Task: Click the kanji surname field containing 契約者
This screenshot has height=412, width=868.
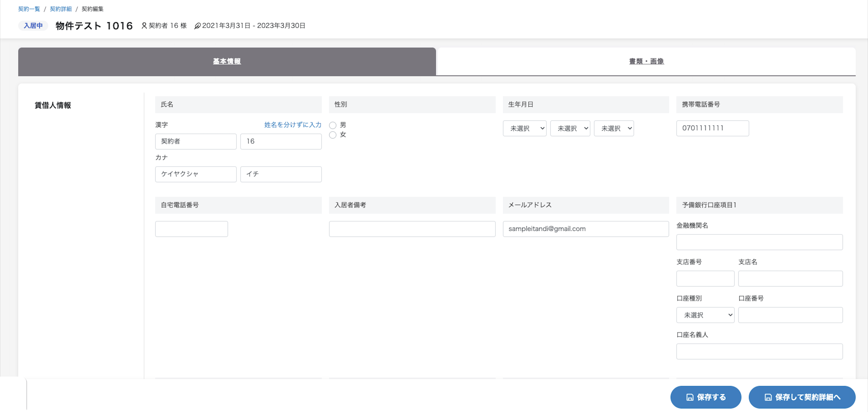Action: pyautogui.click(x=196, y=141)
